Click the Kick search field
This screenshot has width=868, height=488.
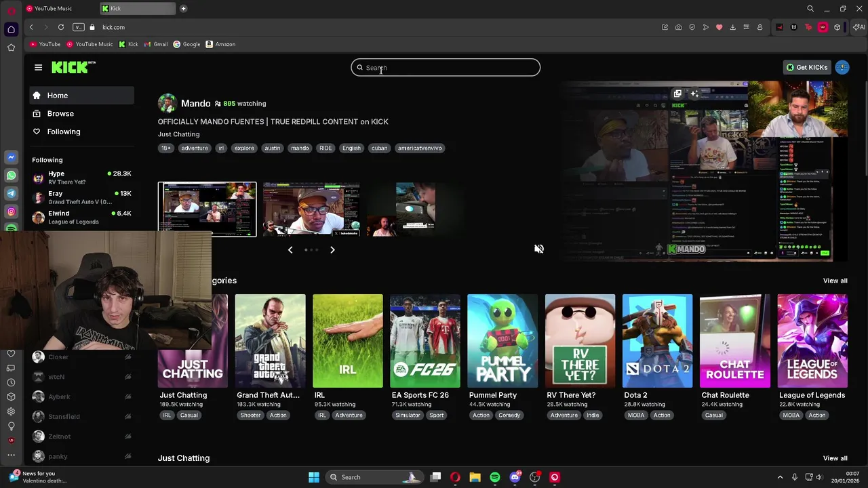click(x=446, y=68)
